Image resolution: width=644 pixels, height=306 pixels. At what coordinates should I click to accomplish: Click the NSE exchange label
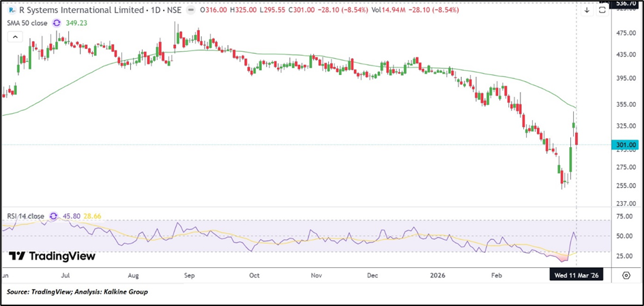[174, 10]
